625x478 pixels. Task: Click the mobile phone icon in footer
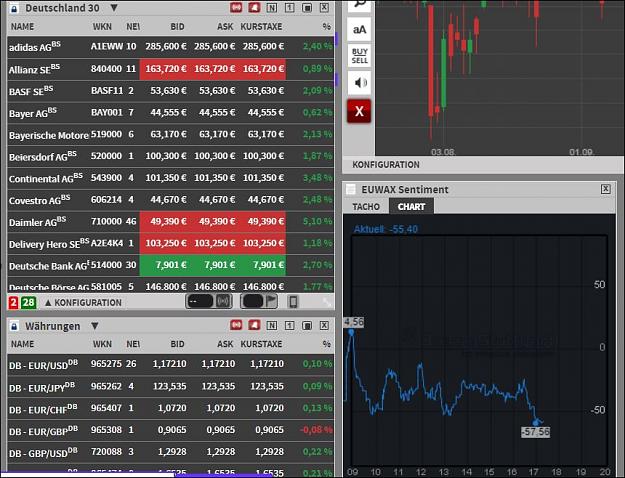click(293, 302)
